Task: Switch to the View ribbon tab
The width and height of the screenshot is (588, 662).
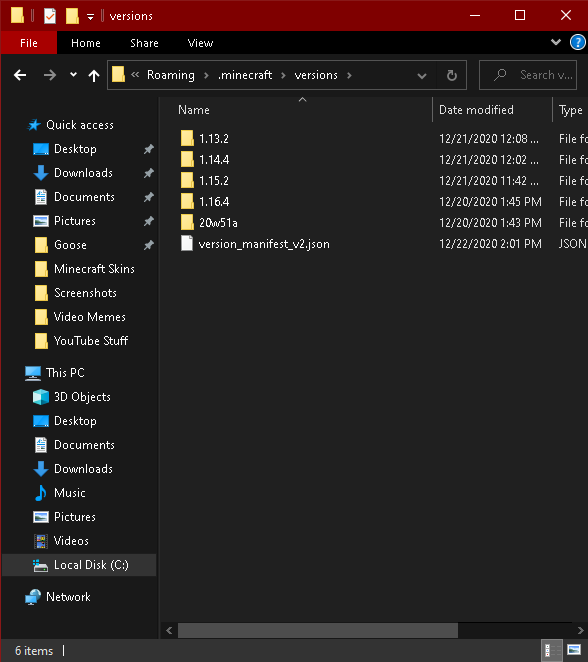Action: [x=201, y=43]
